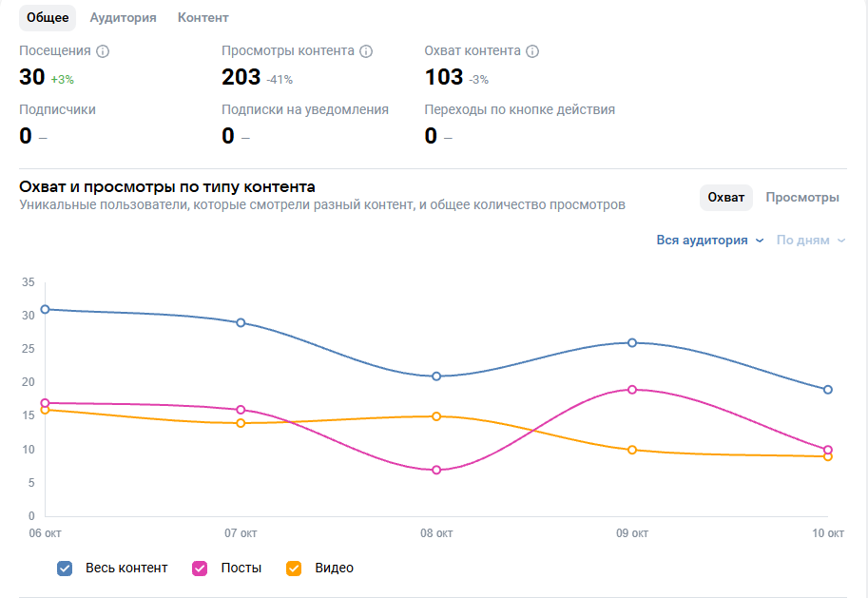Click info icon beside Охват контента
Image resolution: width=868 pixels, height=598 pixels.
[532, 51]
